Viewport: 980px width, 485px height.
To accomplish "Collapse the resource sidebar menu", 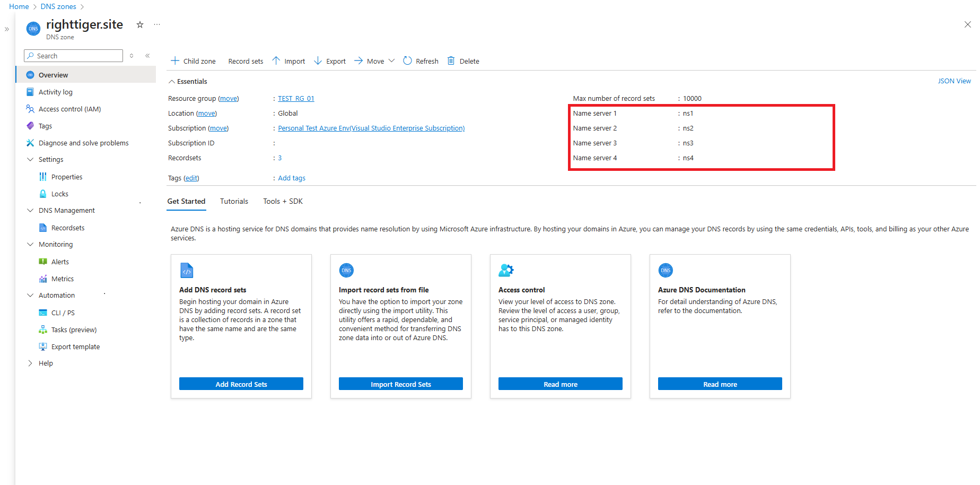I will tap(147, 56).
